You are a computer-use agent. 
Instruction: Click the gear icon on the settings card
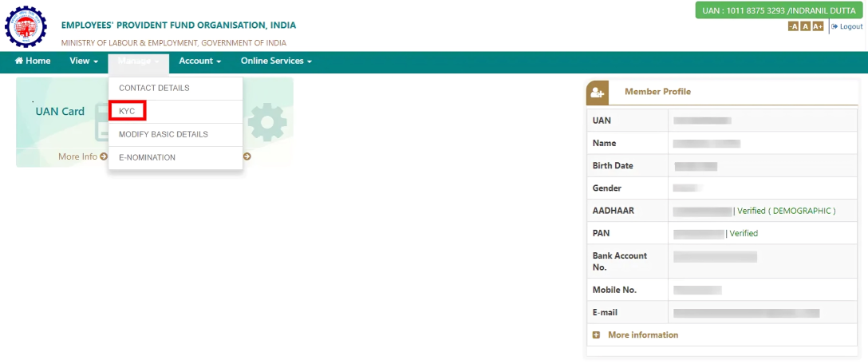266,122
